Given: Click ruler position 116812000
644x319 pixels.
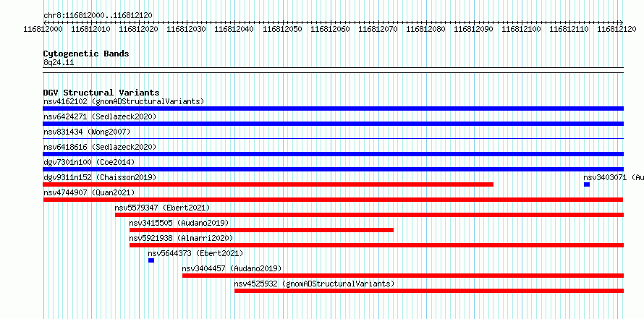Looking at the screenshot, I should click(43, 29).
